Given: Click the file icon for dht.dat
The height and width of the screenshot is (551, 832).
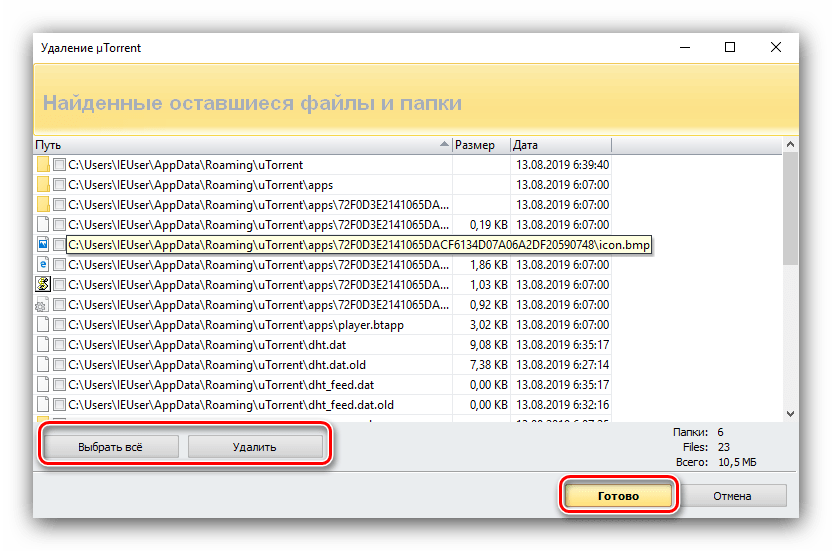Looking at the screenshot, I should (42, 344).
